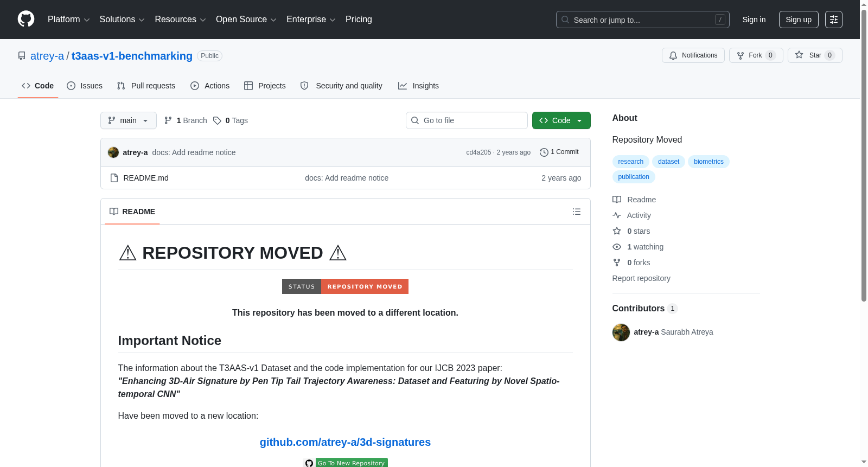The image size is (868, 467).
Task: Click the fork icon beside 0 forks
Action: [x=617, y=263]
